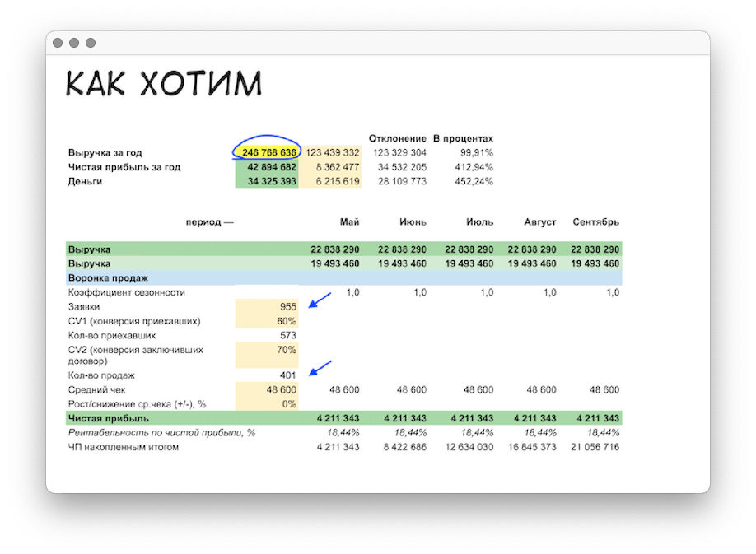Select the Рост/снижение ср.чека cell with 0%
The image size is (756, 554).
268,404
